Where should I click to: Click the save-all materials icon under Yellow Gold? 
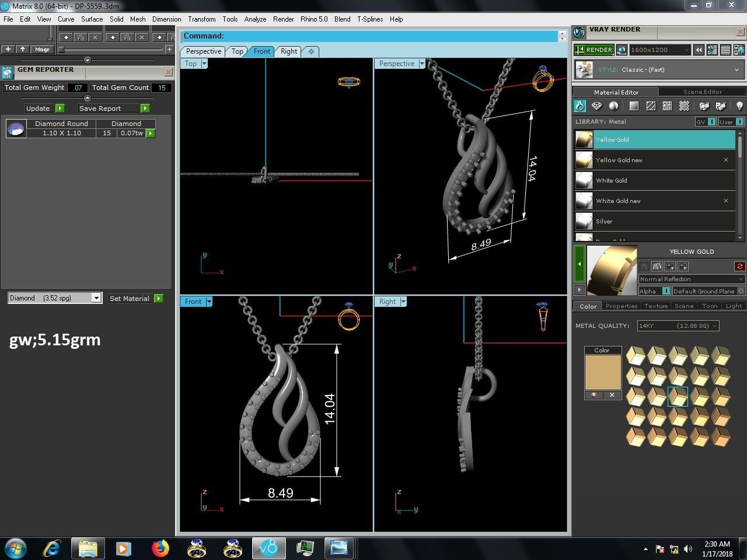657,267
